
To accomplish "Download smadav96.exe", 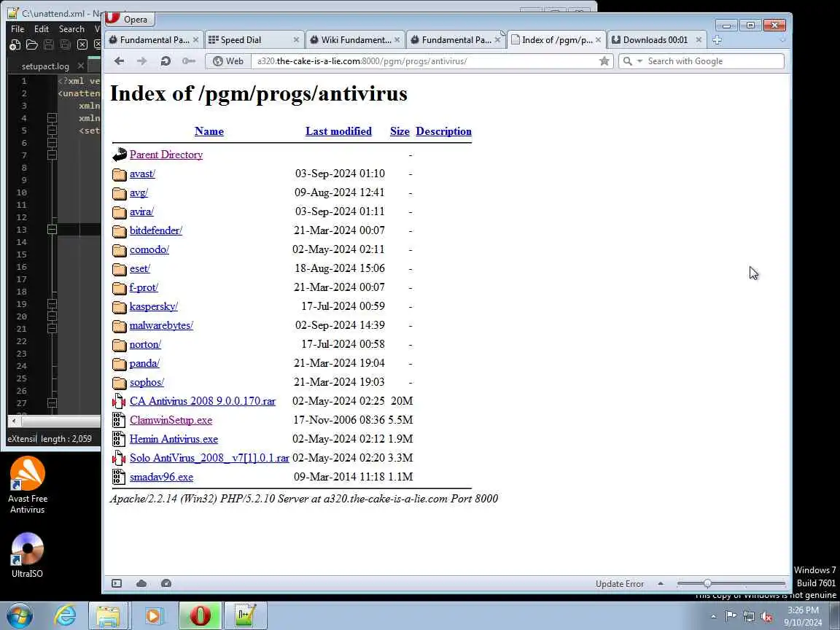I will pos(161,477).
